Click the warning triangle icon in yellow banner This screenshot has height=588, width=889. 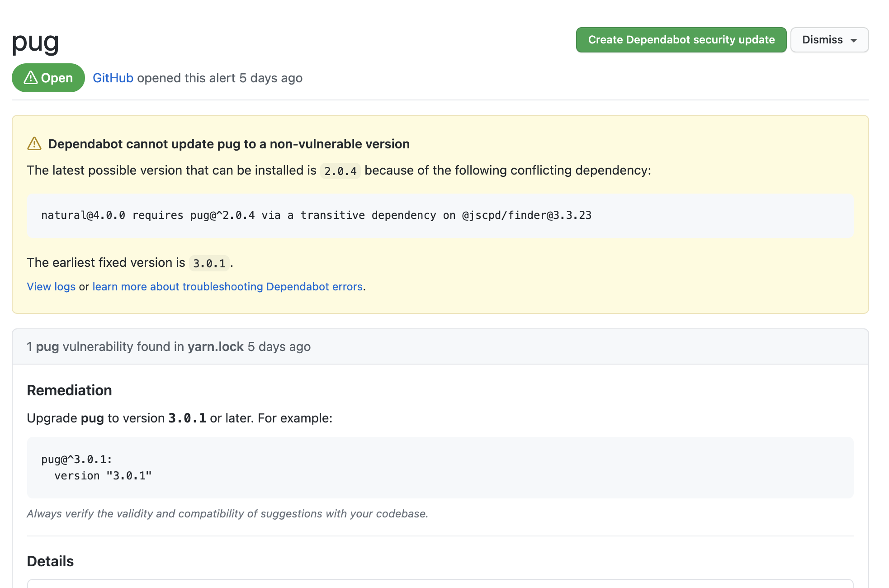coord(33,143)
